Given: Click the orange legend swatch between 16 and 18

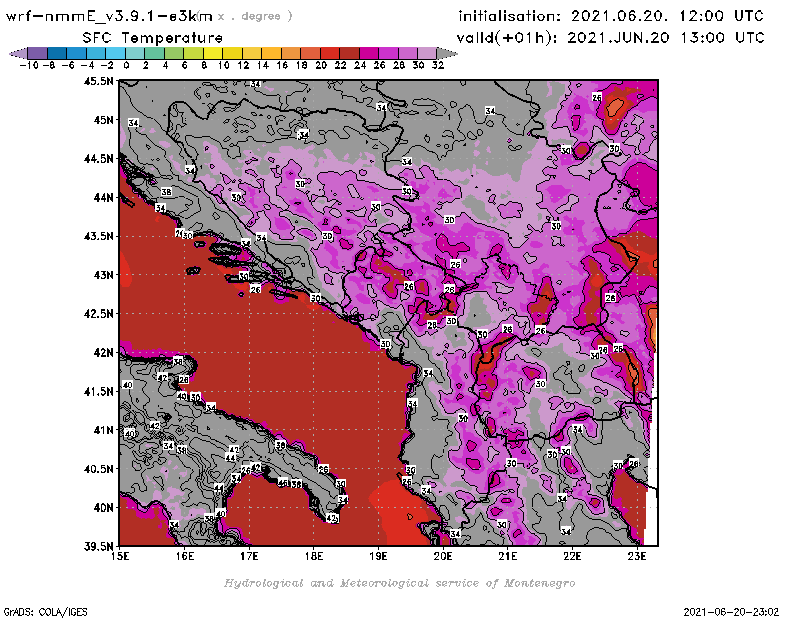Looking at the screenshot, I should 291,53.
